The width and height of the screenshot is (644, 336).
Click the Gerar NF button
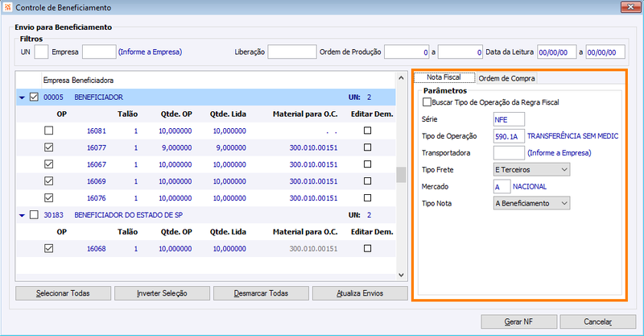click(518, 321)
